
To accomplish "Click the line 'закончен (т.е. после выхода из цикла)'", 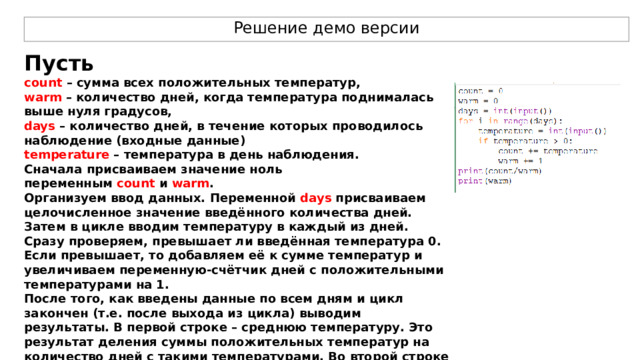I will click(x=192, y=313).
